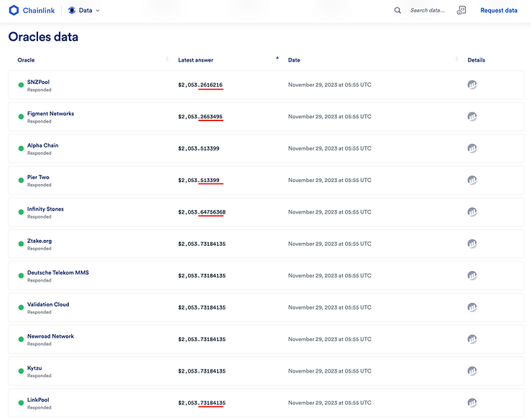Screen dimensions: 531x420
Task: Open details chart icon for LinkPool
Action: pyautogui.click(x=472, y=402)
